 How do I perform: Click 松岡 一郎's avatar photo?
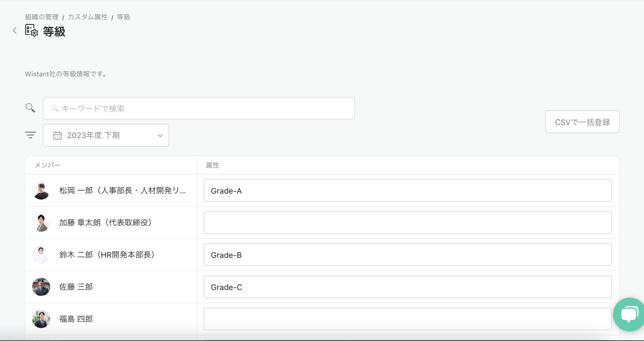click(41, 191)
